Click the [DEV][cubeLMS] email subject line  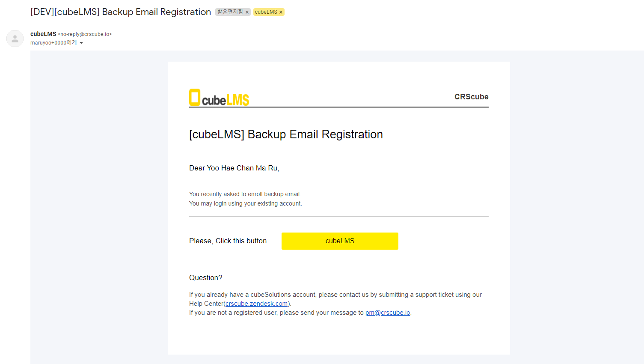pyautogui.click(x=121, y=12)
